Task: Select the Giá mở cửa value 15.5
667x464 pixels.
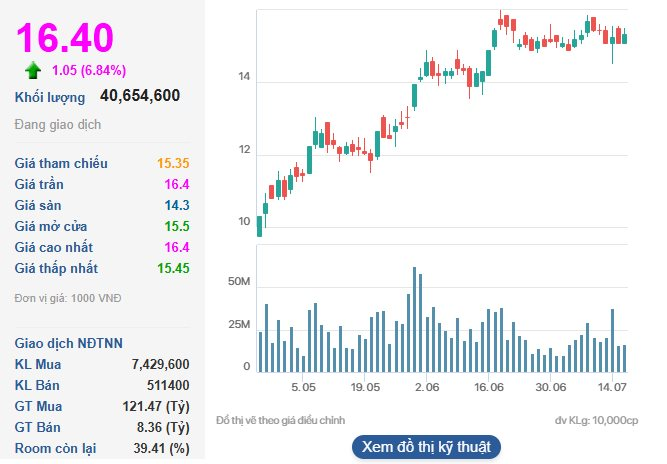Action: click(176, 226)
